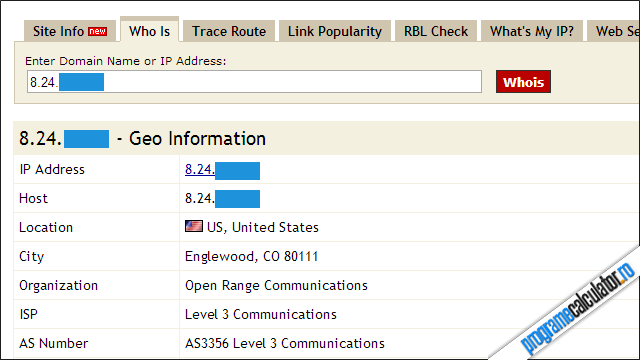Viewport: 640px width, 360px height.
Task: Select the 'Level 3 Communications' ISP value
Action: point(261,314)
